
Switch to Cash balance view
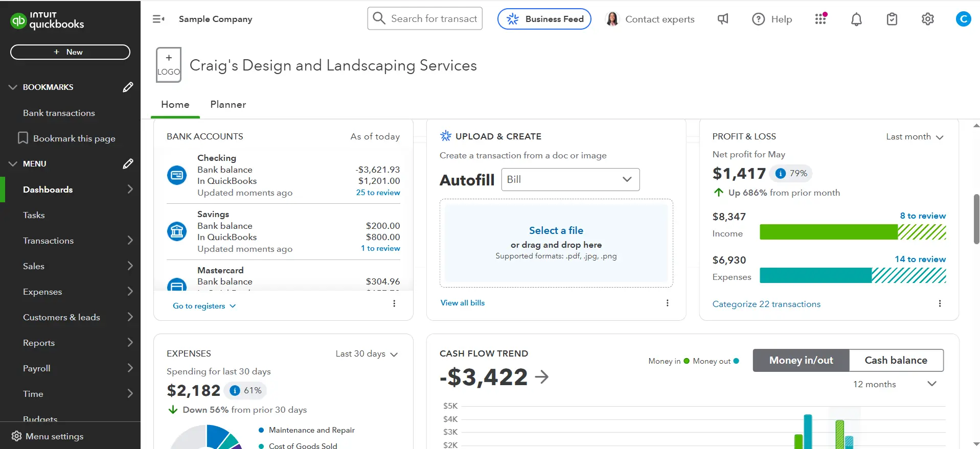896,360
